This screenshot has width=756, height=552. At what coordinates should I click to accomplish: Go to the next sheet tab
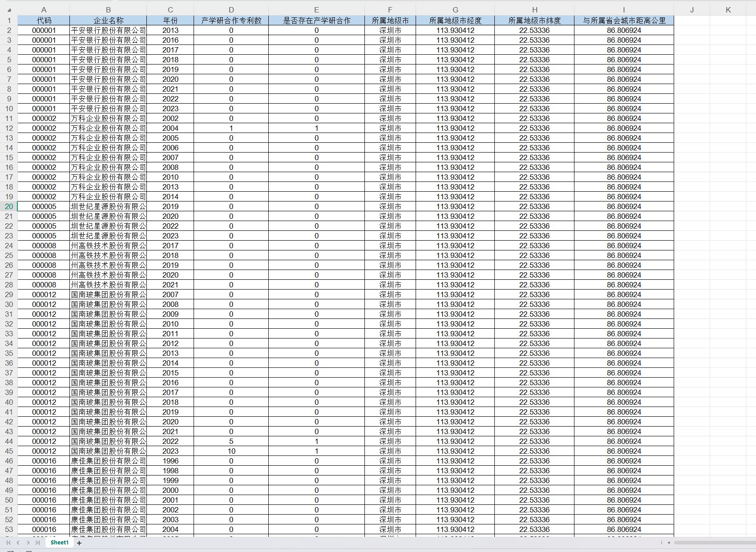click(x=28, y=543)
